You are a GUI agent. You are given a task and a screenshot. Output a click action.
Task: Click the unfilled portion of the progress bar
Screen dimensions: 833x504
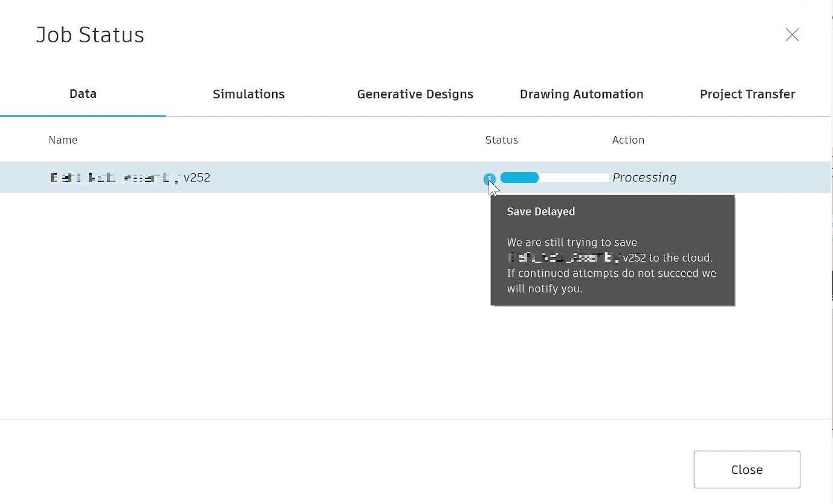click(x=574, y=178)
